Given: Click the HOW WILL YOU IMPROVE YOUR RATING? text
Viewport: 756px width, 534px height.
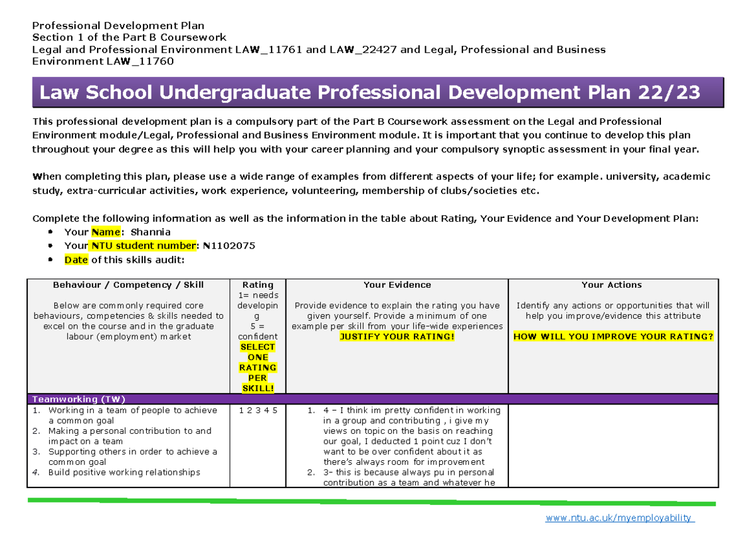Looking at the screenshot, I should tap(614, 336).
